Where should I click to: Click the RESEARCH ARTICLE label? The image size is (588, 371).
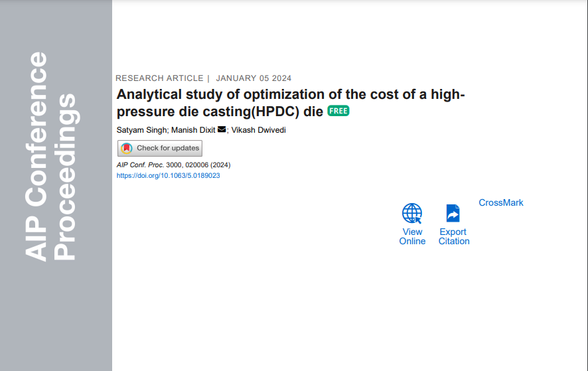tap(159, 78)
